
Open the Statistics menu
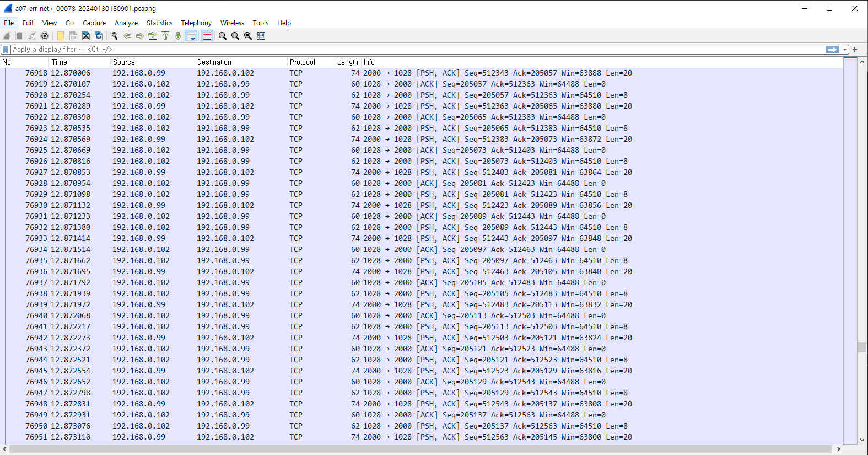click(159, 23)
